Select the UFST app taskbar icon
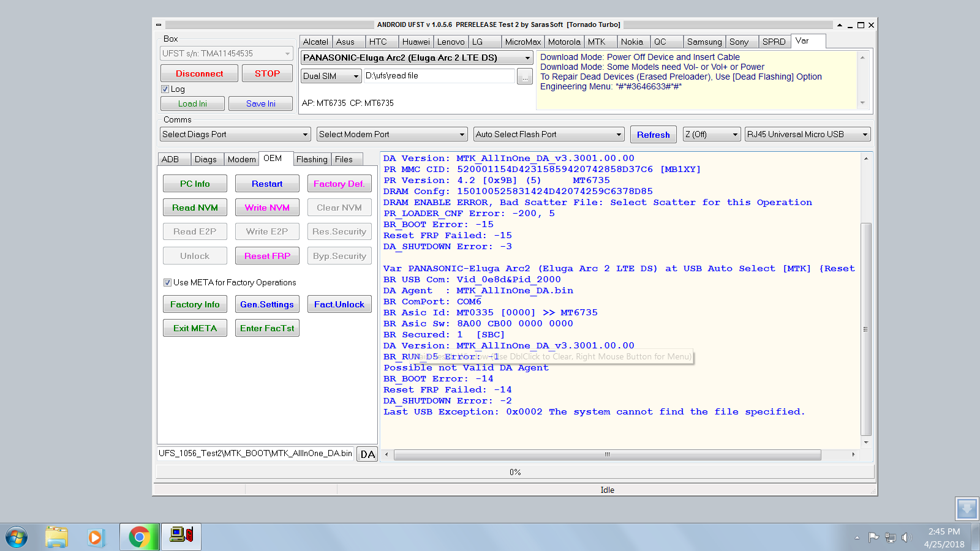Screen dimensions: 980x551 coord(181,538)
